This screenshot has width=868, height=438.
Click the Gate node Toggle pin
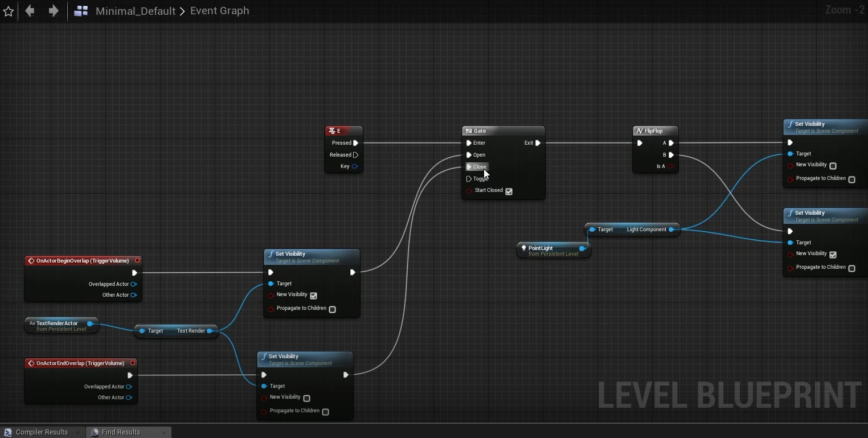click(x=469, y=179)
